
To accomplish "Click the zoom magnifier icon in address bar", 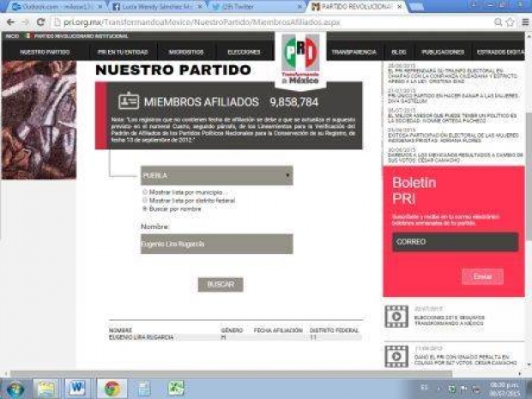I will point(498,22).
